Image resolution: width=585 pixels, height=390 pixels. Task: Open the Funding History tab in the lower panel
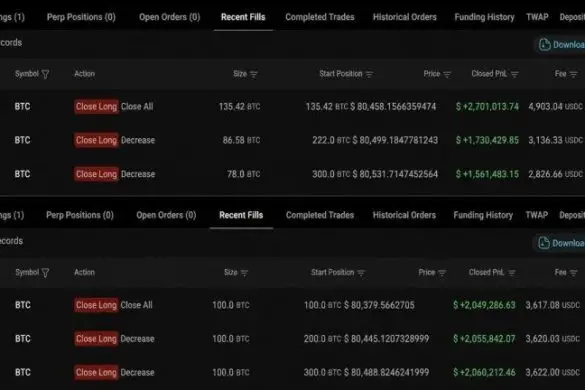483,215
